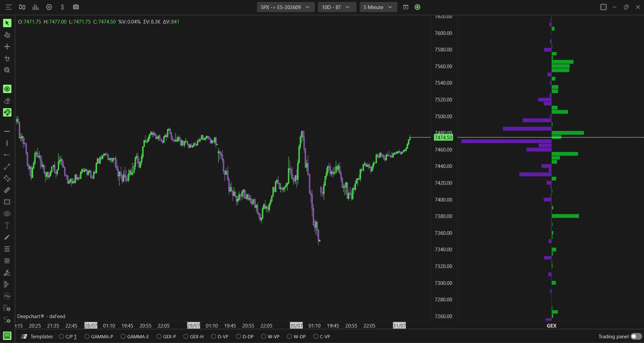The height and width of the screenshot is (343, 644).
Task: Toggle drawings visibility eye icon
Action: pos(7,89)
